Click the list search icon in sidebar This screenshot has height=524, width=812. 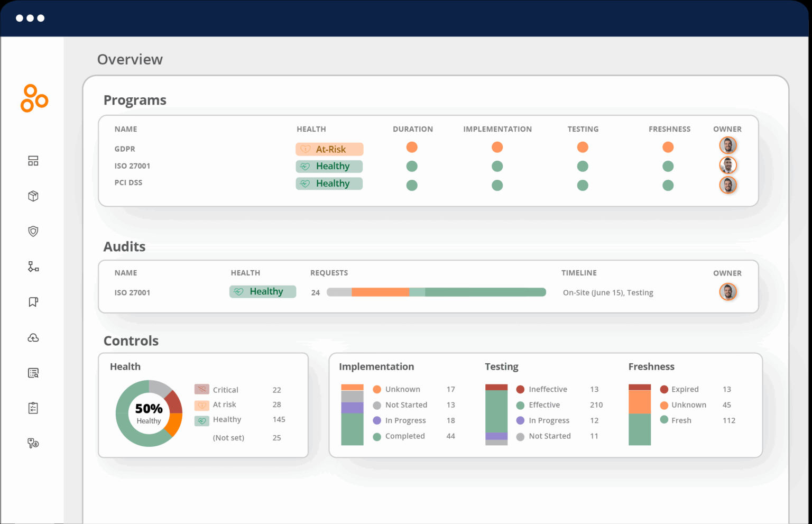click(33, 373)
